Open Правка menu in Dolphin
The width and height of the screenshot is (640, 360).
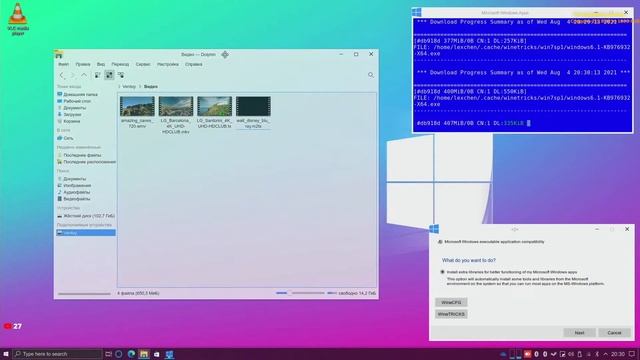82,64
